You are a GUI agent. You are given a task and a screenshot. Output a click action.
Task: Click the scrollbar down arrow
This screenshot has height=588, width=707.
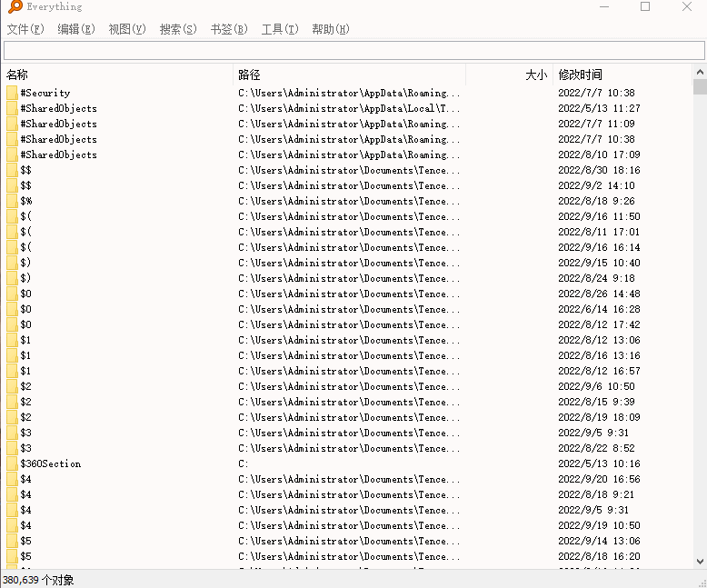click(700, 562)
